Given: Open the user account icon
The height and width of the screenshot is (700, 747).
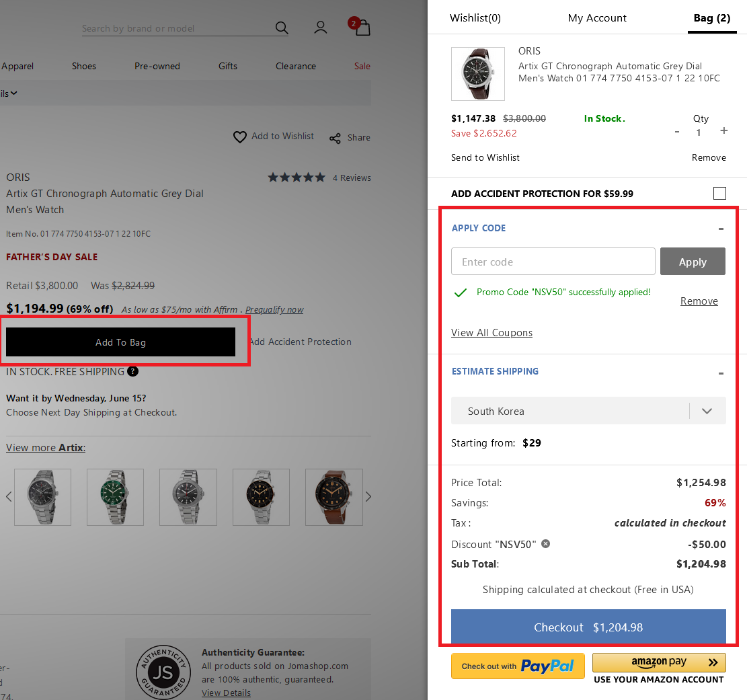Looking at the screenshot, I should (321, 28).
